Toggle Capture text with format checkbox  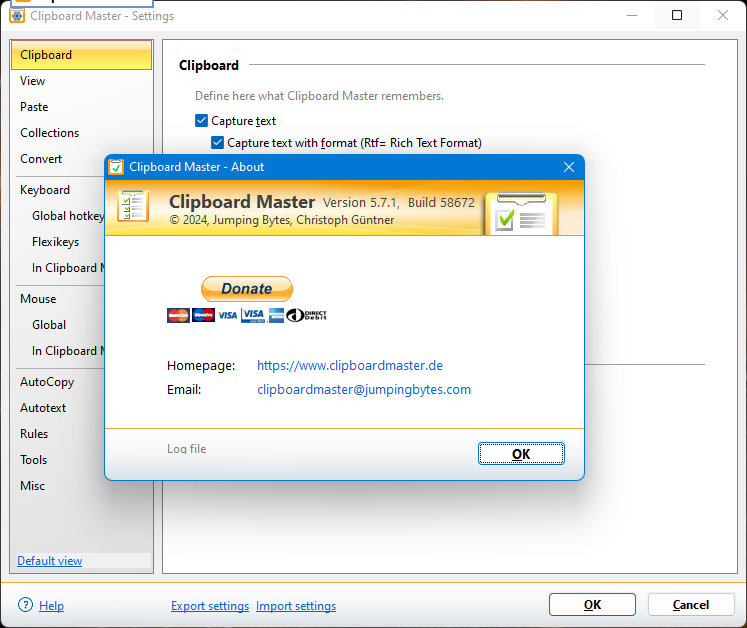click(x=217, y=142)
